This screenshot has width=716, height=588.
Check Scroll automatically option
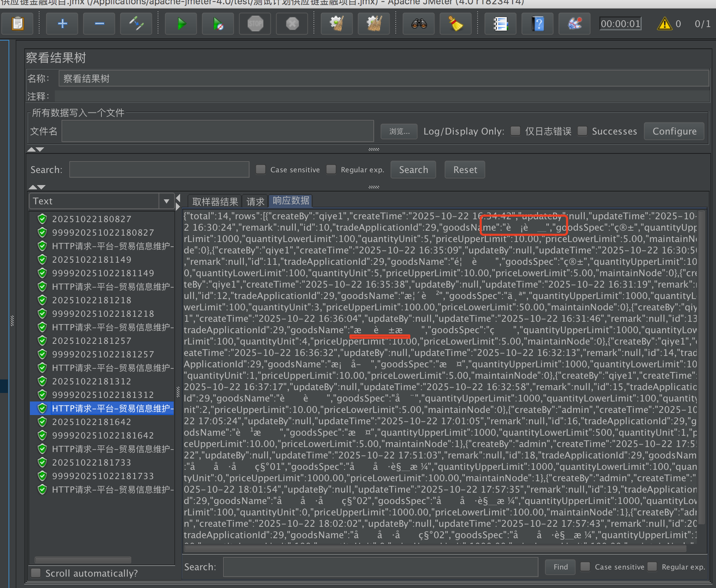click(x=36, y=573)
